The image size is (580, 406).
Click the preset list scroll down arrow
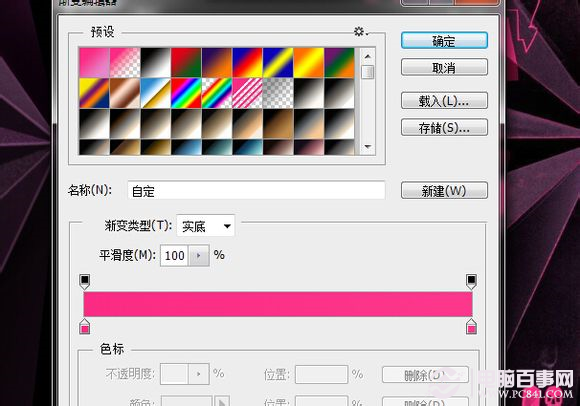[x=368, y=147]
